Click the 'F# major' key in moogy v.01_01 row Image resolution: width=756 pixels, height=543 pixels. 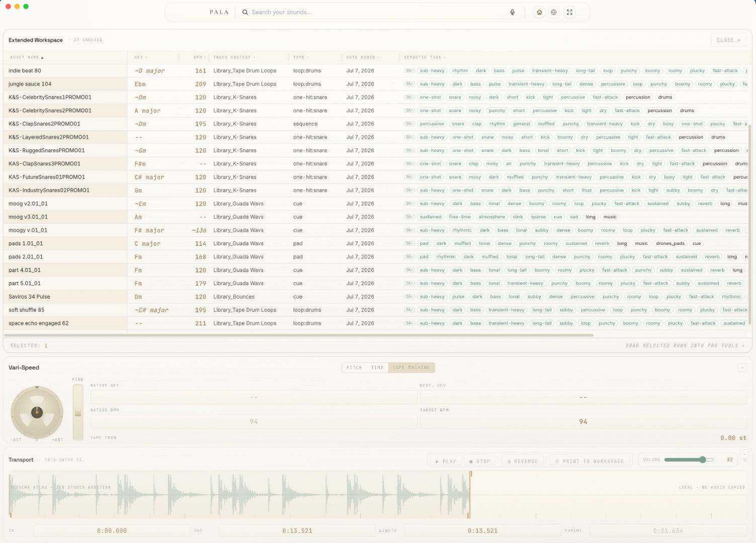[150, 230]
